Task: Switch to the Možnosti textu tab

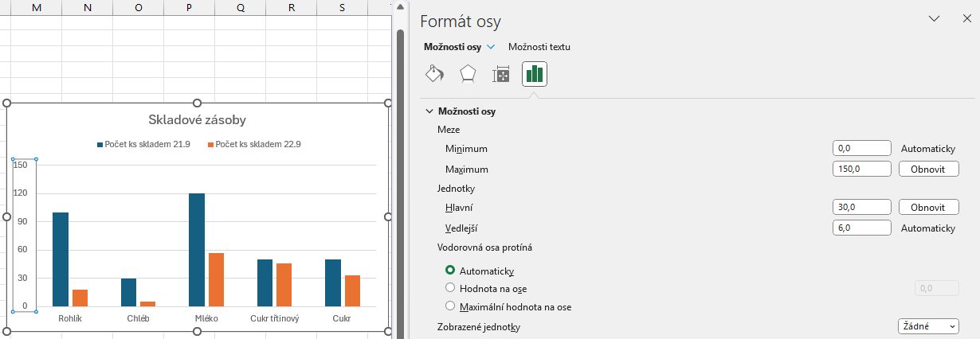Action: [x=539, y=47]
